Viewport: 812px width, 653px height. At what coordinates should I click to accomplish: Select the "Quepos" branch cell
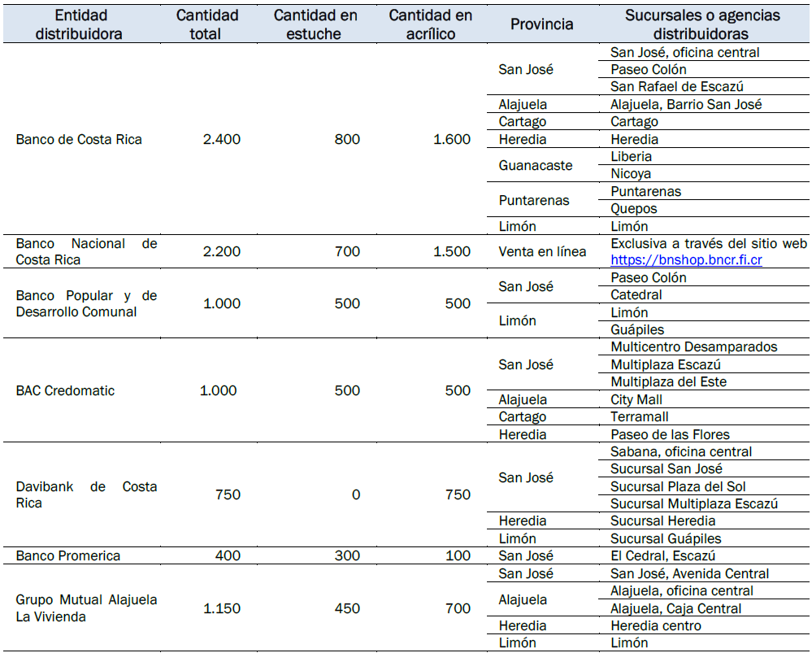coord(634,209)
